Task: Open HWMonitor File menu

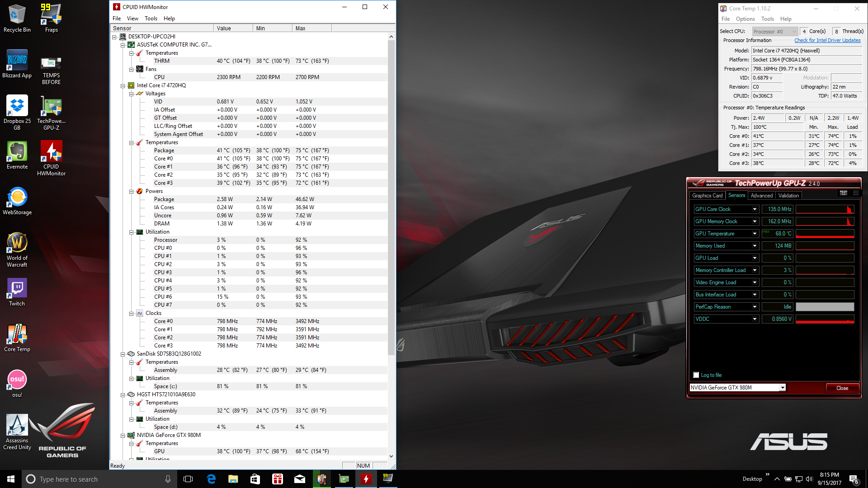Action: click(x=117, y=19)
